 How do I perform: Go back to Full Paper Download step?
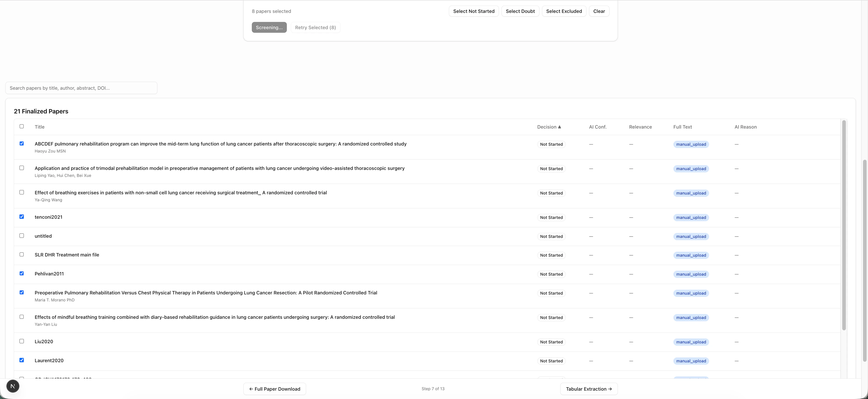pos(274,389)
